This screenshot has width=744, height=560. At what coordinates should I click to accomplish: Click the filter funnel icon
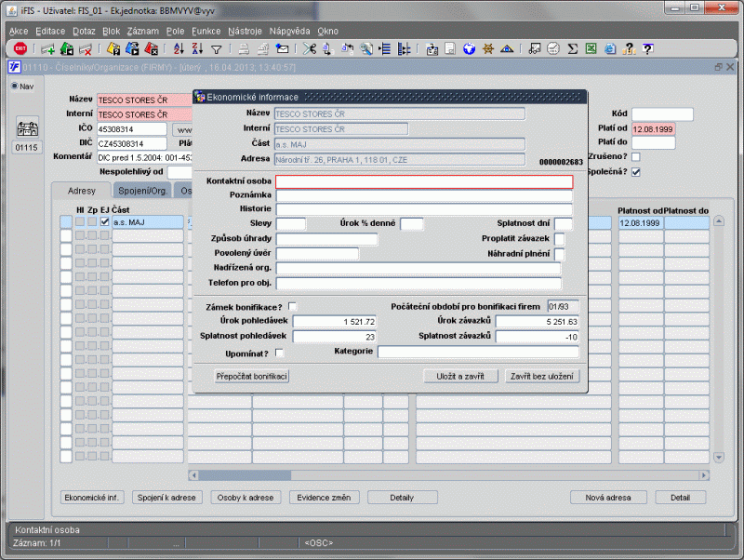(216, 48)
